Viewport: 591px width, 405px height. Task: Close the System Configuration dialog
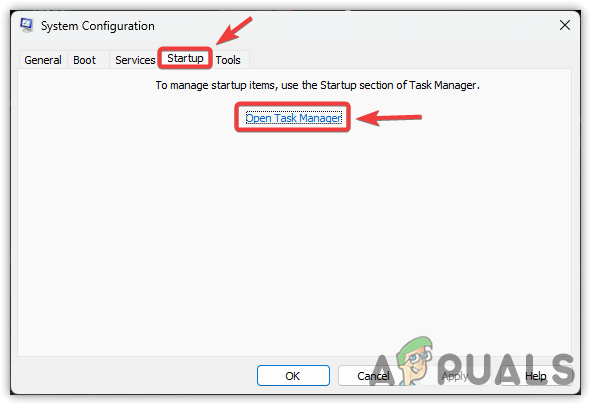click(x=564, y=25)
